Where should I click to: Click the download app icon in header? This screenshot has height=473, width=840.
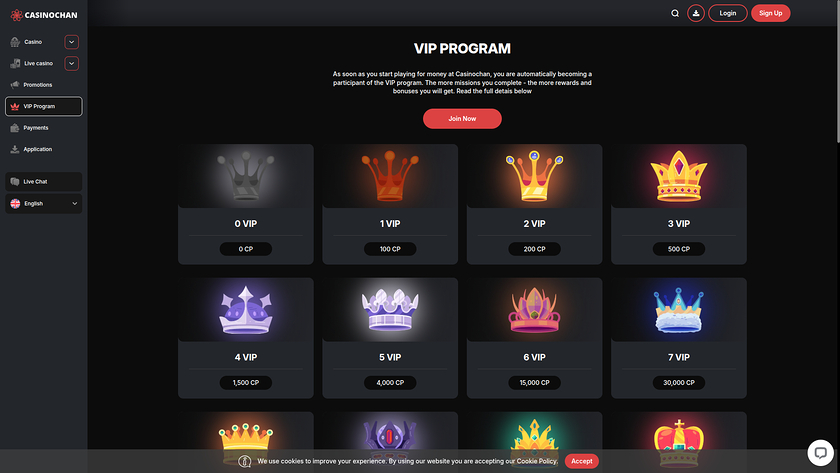[x=696, y=13]
